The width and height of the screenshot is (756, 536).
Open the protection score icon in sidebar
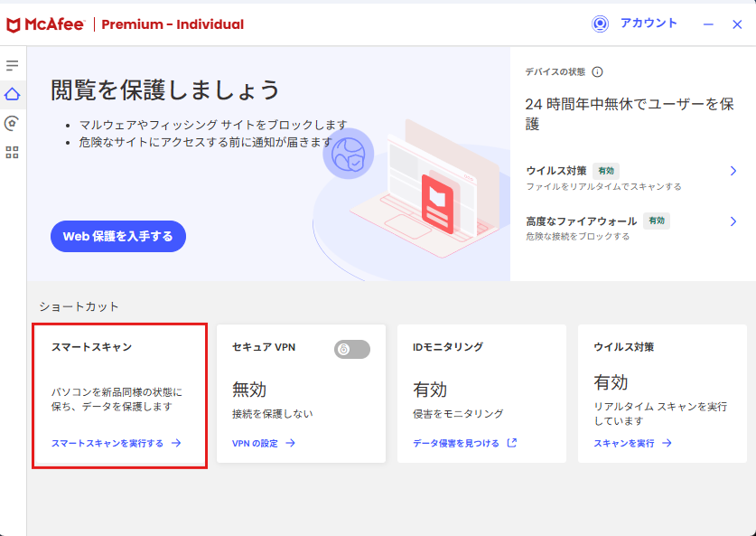12,124
